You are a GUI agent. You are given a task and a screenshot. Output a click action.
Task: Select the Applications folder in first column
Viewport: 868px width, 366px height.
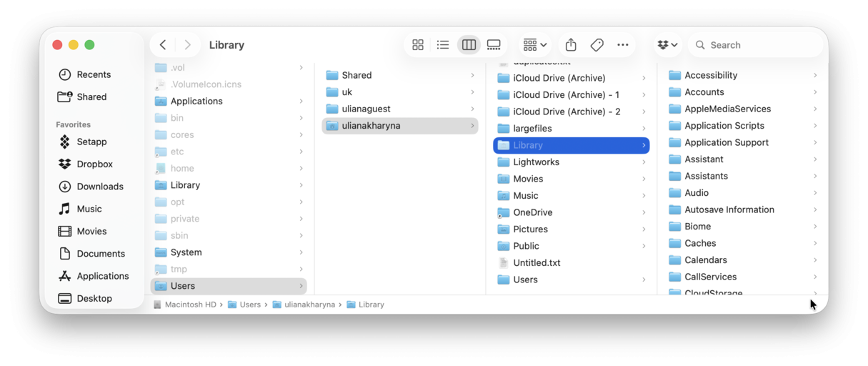click(x=229, y=101)
